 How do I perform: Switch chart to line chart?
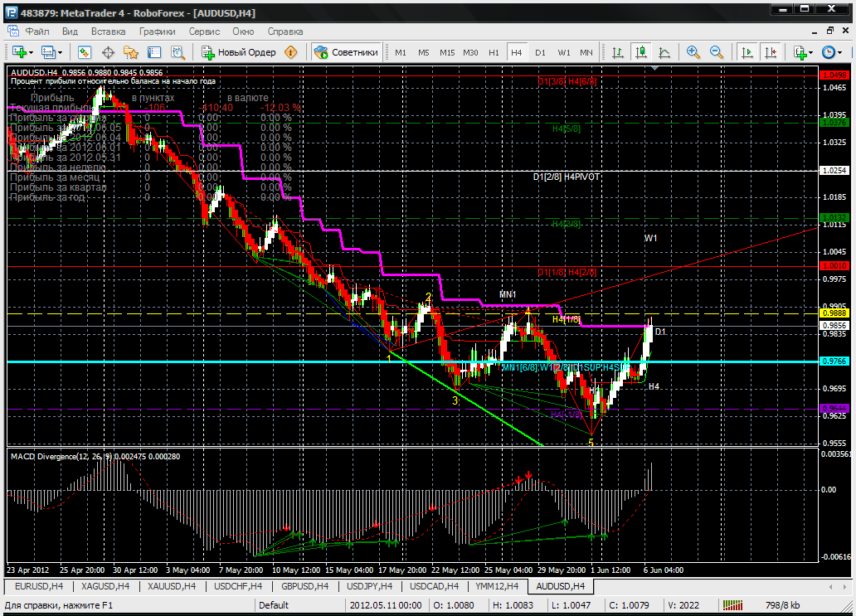click(664, 52)
